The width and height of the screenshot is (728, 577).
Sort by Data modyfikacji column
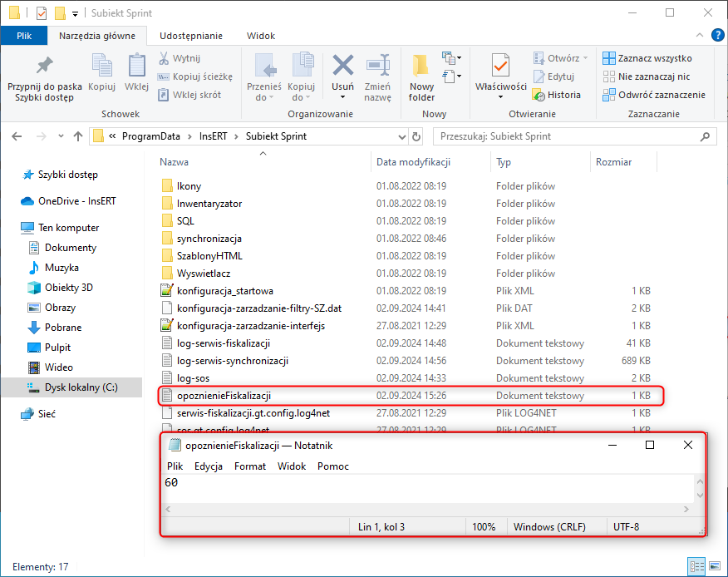coord(413,162)
